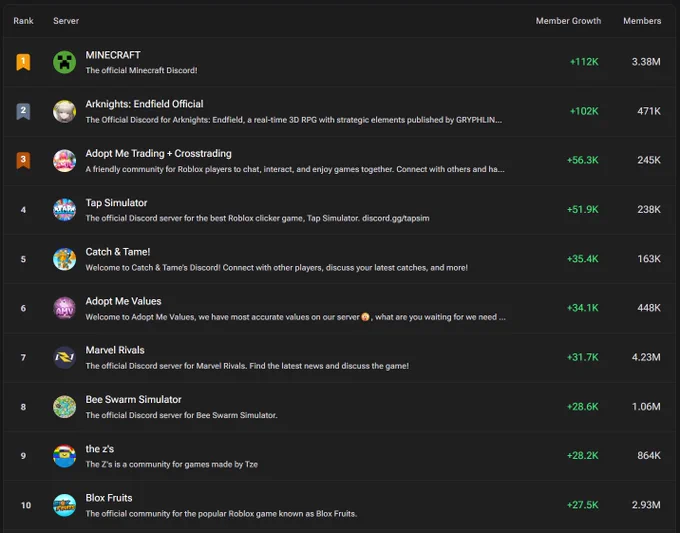Click the Marvel Rivals description text
Screen dimensions: 680x533
(x=247, y=366)
